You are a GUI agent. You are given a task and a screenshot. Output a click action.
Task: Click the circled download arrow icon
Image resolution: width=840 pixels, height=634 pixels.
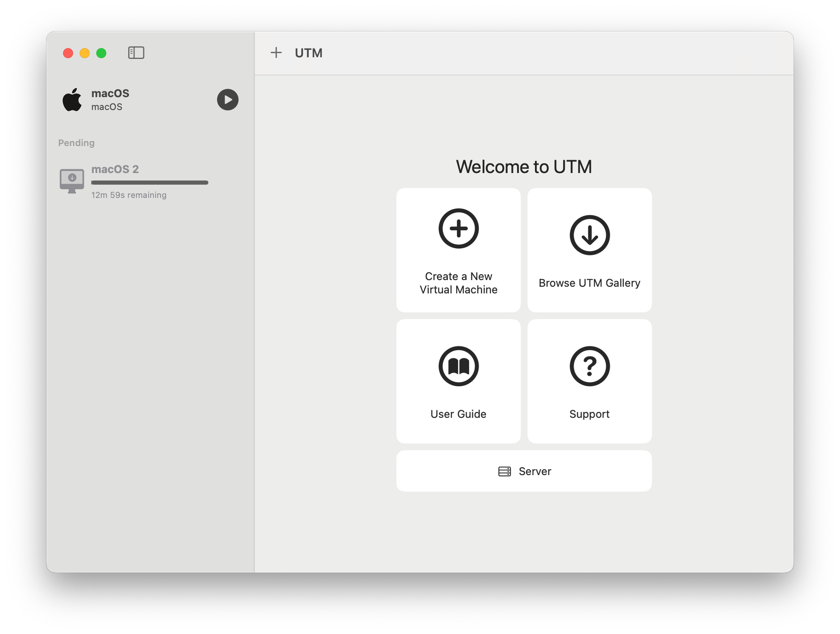point(590,235)
